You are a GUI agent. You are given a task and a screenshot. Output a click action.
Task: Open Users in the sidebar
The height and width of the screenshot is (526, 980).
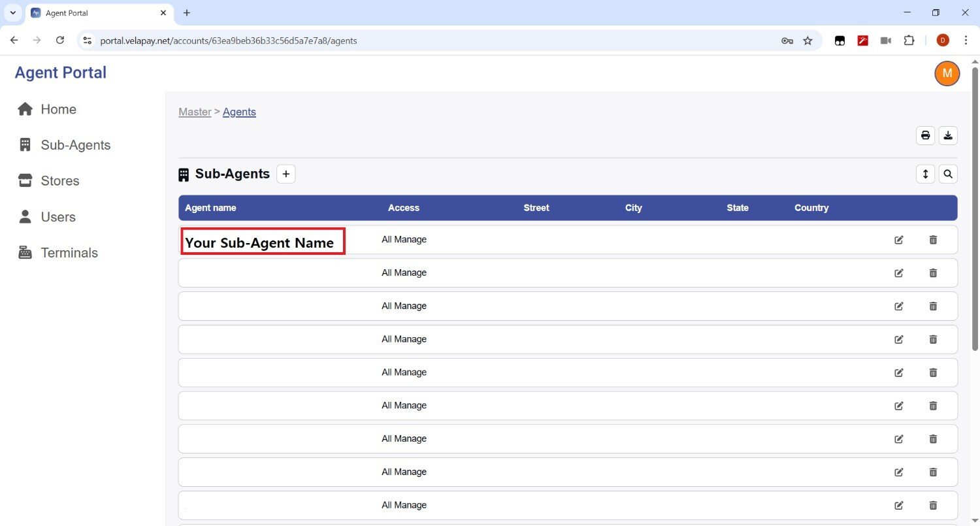(58, 217)
